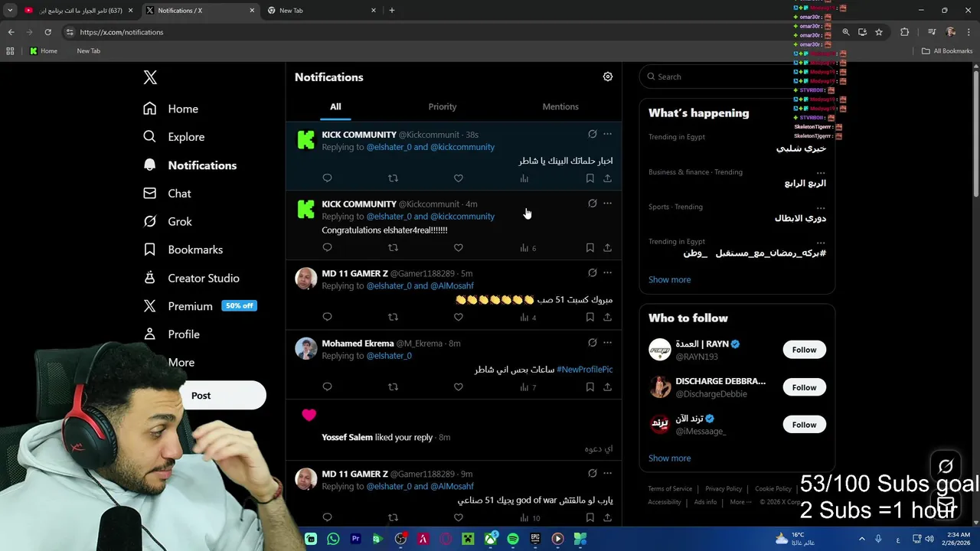This screenshot has height=551, width=980.
Task: Reply to MD 11 GAMER Z 5m post
Action: click(x=327, y=317)
